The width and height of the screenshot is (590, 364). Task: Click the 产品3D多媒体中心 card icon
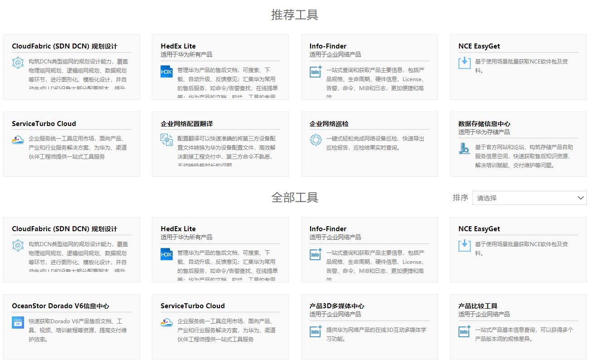click(316, 331)
